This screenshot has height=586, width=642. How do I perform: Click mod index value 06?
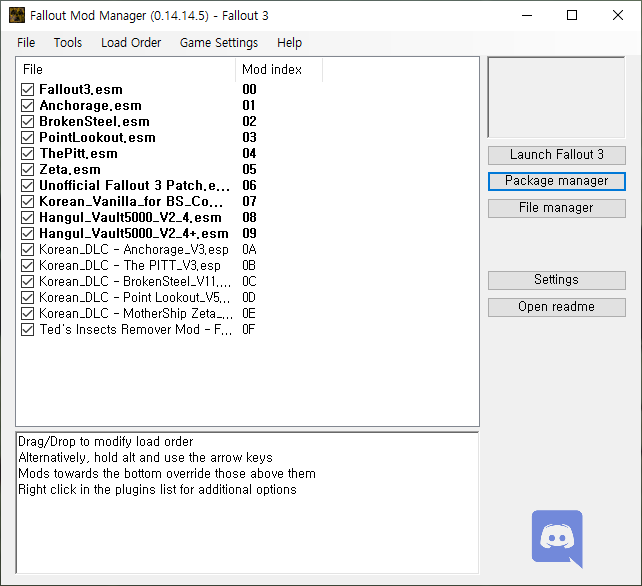[249, 185]
